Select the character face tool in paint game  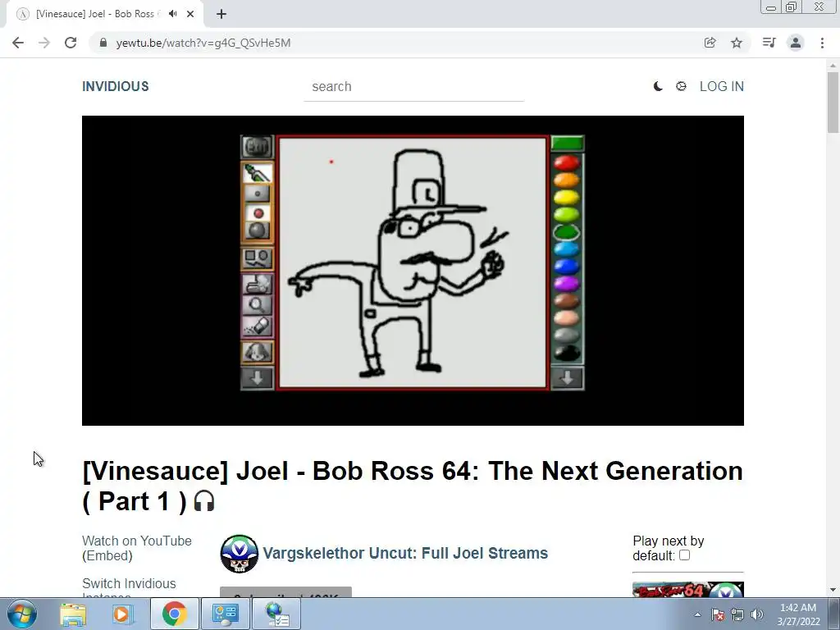(x=257, y=352)
